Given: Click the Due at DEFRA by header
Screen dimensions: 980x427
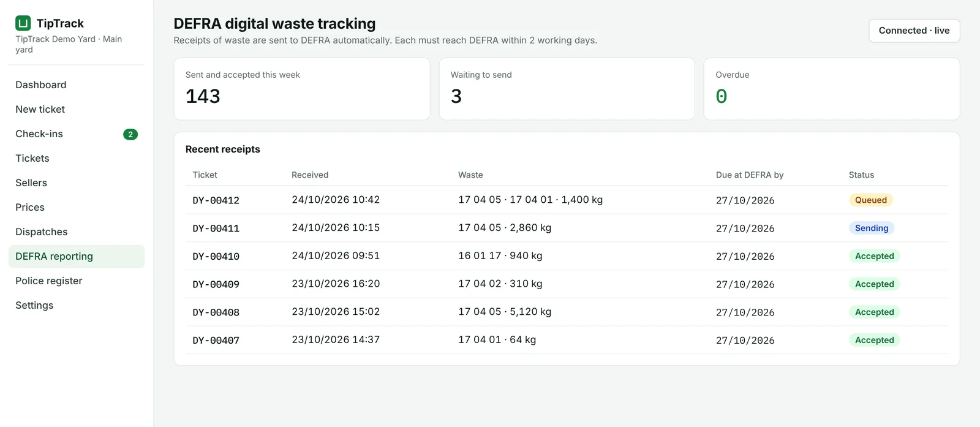Looking at the screenshot, I should coord(750,175).
